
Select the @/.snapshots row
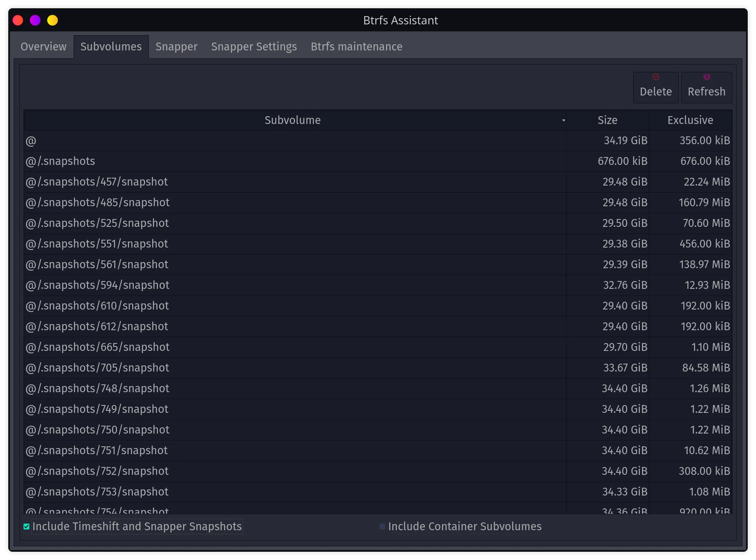coord(378,162)
